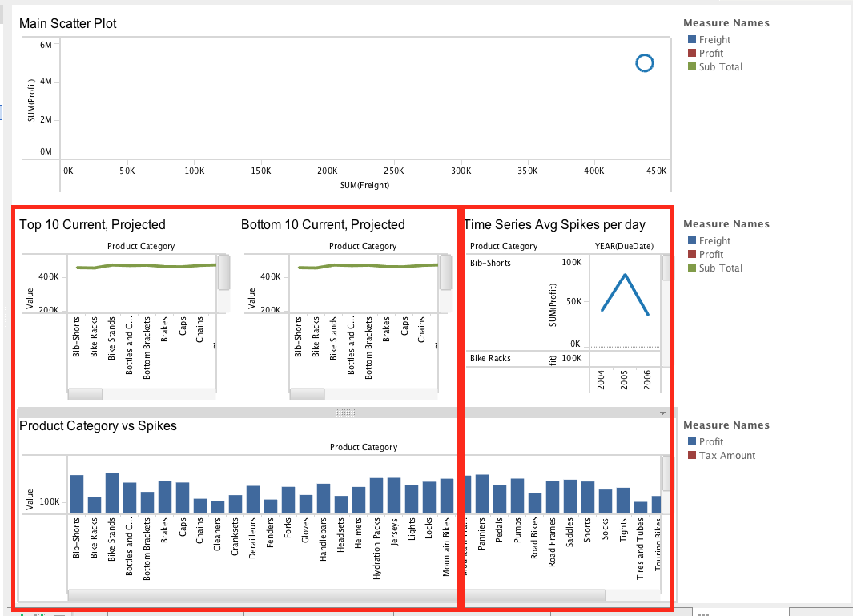Click vertical scrollbar of Top 10 Current chart
853x616 pixels.
click(x=223, y=272)
